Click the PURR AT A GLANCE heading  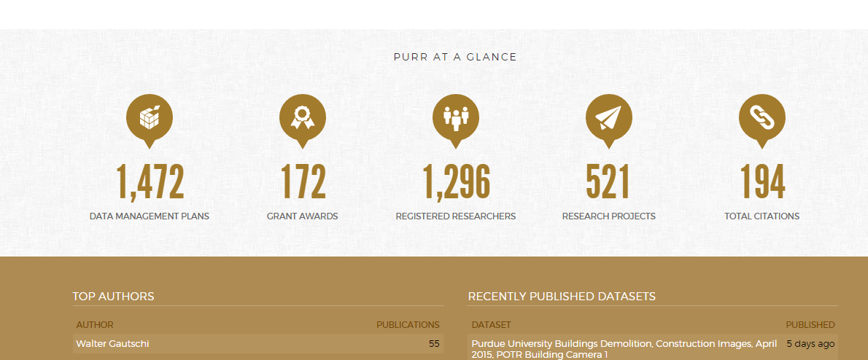coord(455,57)
